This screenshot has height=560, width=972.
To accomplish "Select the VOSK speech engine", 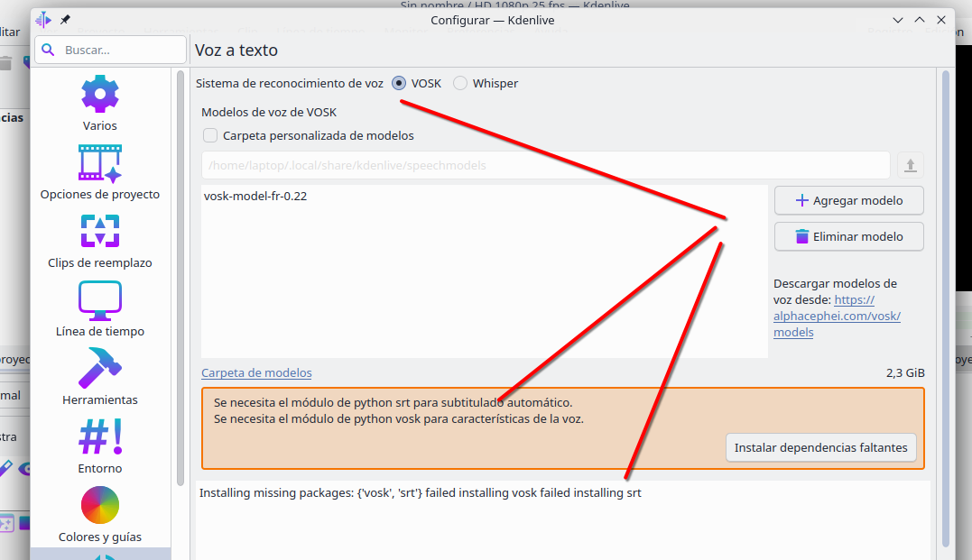I will coord(400,83).
